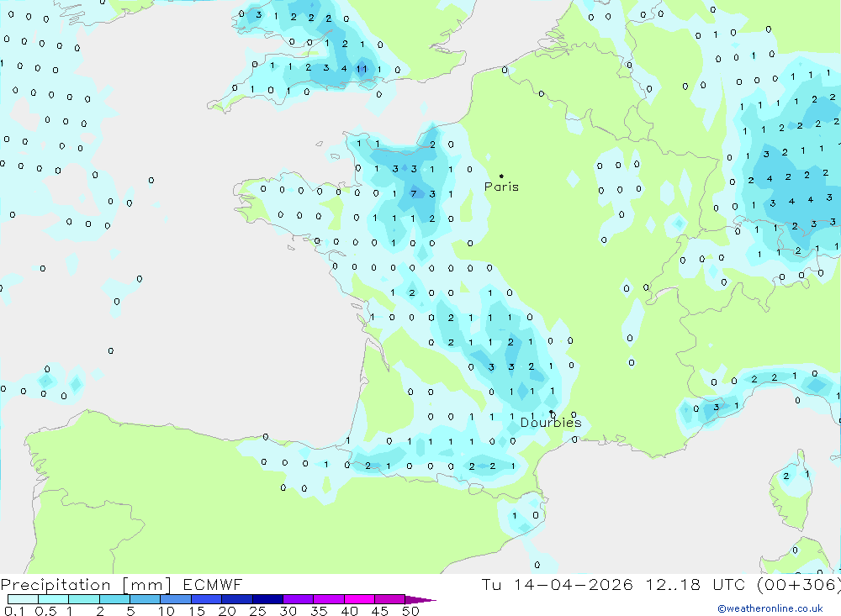Click the black dot marking Paris
The width and height of the screenshot is (841, 616).
[x=501, y=176]
